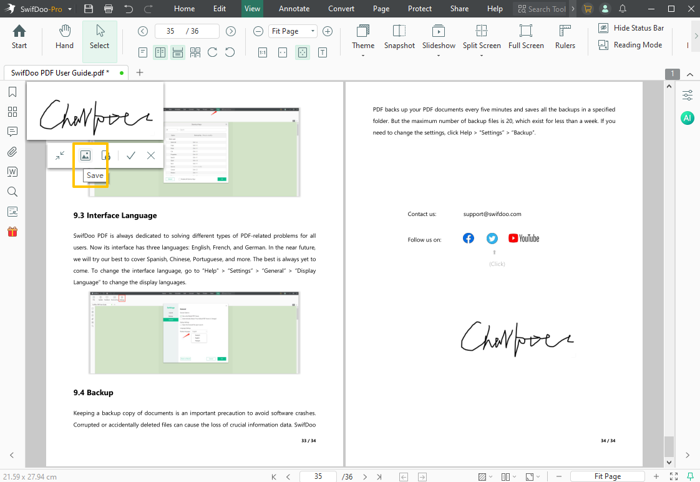Image resolution: width=700 pixels, height=482 pixels.
Task: Open the search sidebar panel
Action: click(x=12, y=192)
